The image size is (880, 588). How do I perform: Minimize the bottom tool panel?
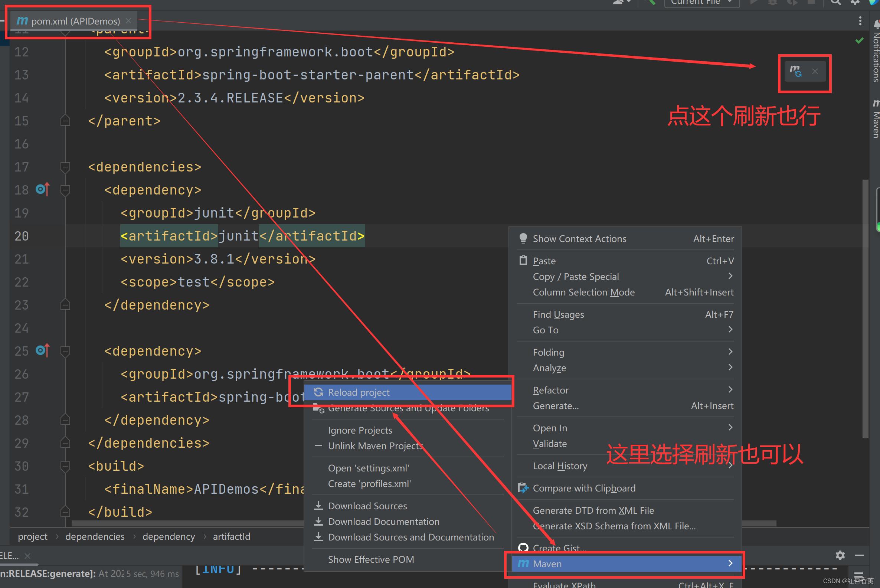pyautogui.click(x=859, y=555)
